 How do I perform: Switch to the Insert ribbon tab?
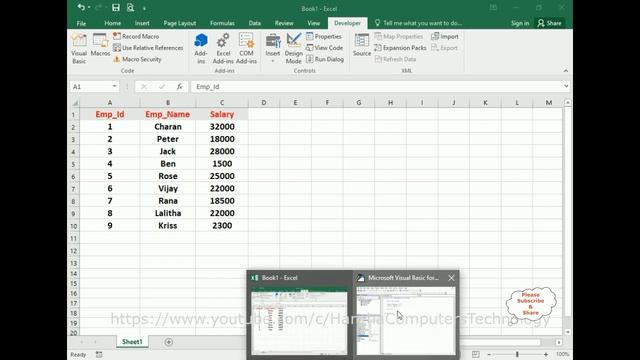(x=142, y=23)
